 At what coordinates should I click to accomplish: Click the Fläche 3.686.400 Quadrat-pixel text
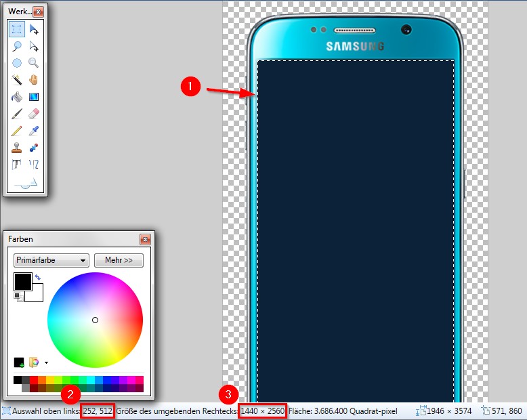click(x=343, y=411)
